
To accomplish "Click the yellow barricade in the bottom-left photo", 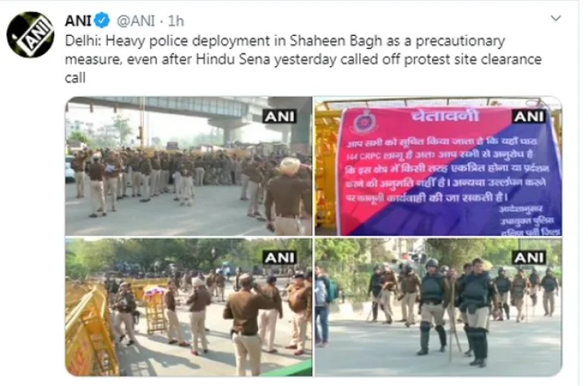I will click(x=90, y=330).
